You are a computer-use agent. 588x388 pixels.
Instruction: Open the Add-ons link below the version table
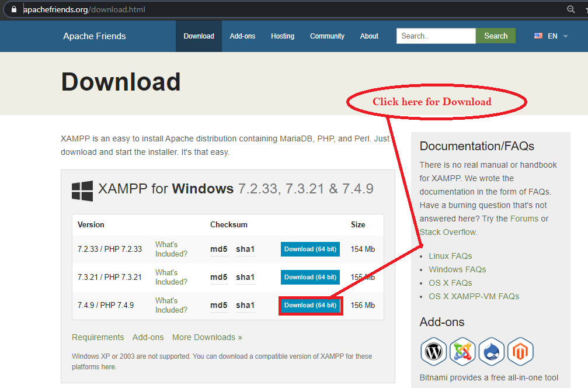[148, 337]
